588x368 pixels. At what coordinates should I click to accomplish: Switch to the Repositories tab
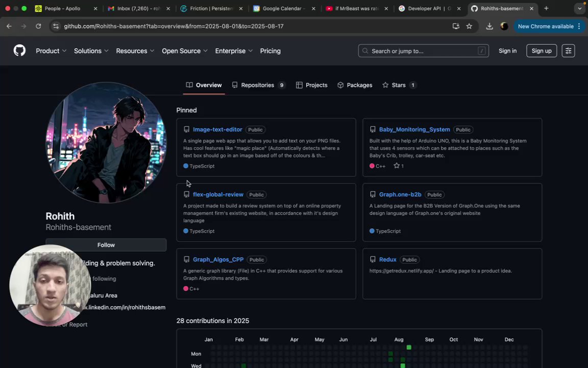click(x=259, y=85)
